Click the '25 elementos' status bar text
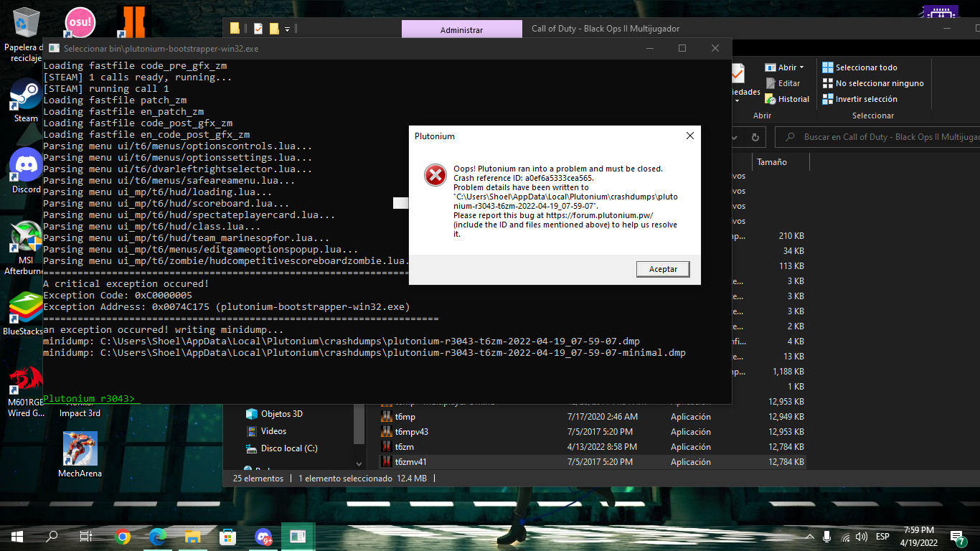Image resolution: width=980 pixels, height=551 pixels. 258,478
